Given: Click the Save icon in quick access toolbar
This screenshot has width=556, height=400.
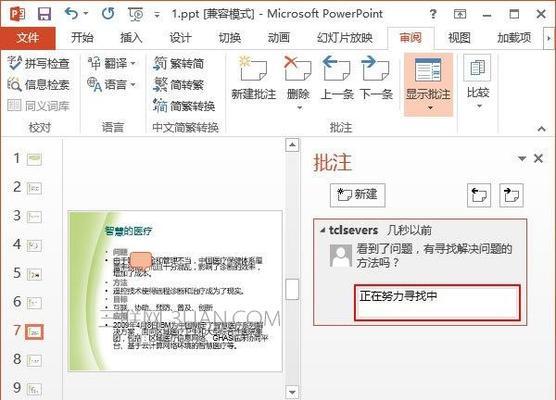Looking at the screenshot, I should tap(45, 14).
